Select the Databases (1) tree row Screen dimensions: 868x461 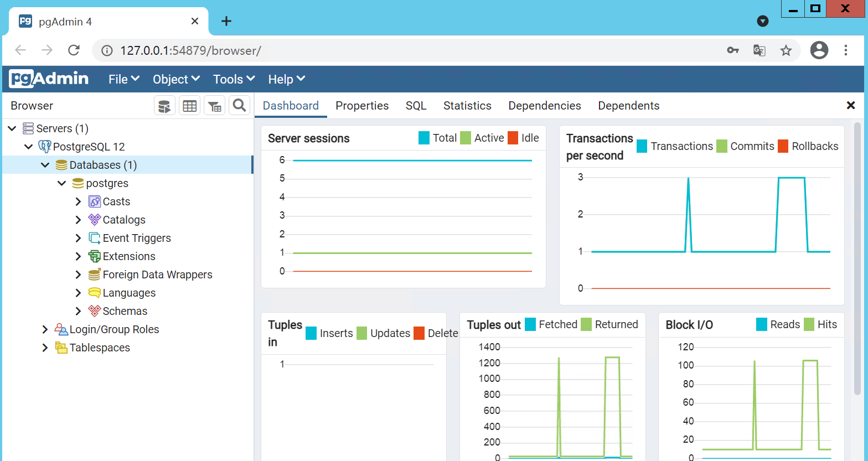click(127, 165)
